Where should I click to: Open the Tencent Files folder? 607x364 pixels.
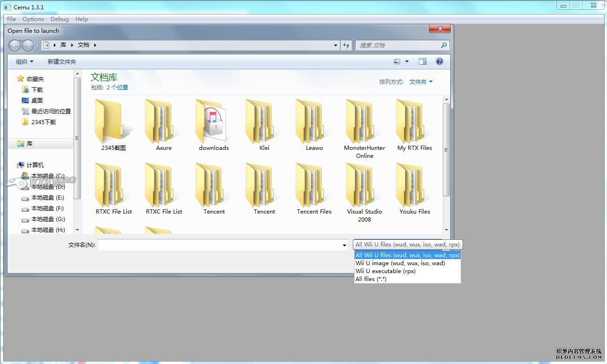314,188
